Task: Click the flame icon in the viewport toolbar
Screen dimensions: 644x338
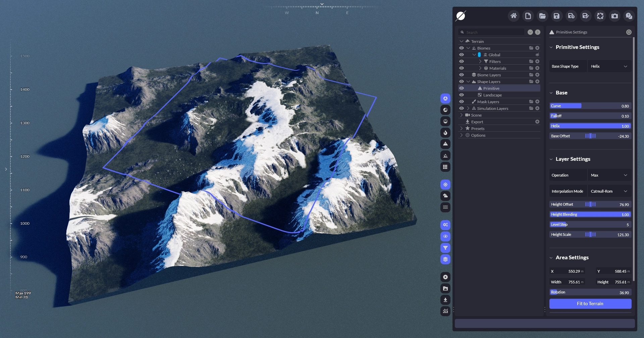Action: [445, 133]
